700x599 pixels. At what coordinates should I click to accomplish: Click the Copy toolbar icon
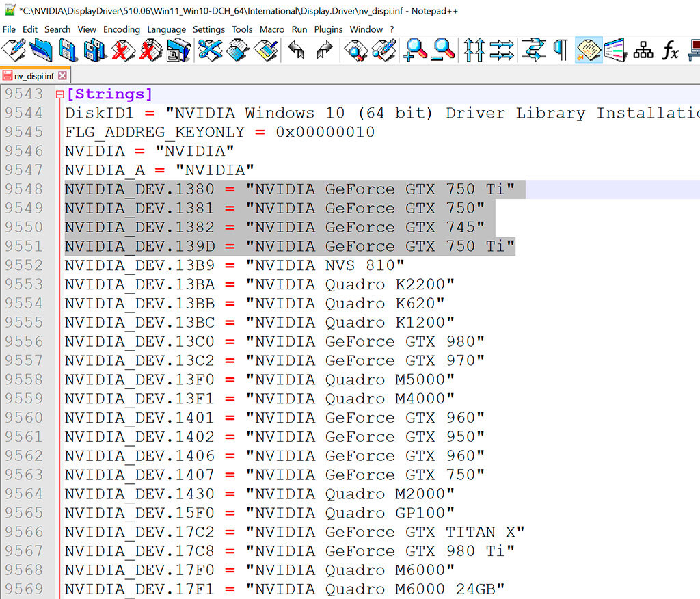click(x=237, y=50)
